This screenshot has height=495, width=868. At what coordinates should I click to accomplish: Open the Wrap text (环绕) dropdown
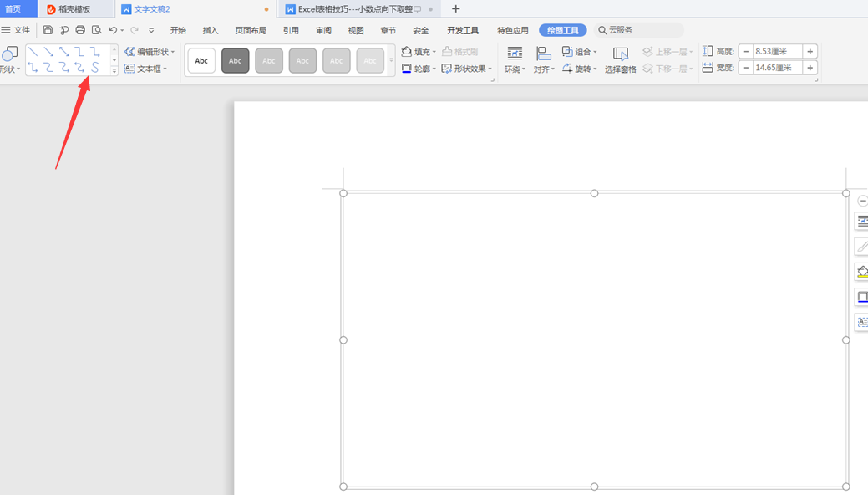click(x=515, y=60)
